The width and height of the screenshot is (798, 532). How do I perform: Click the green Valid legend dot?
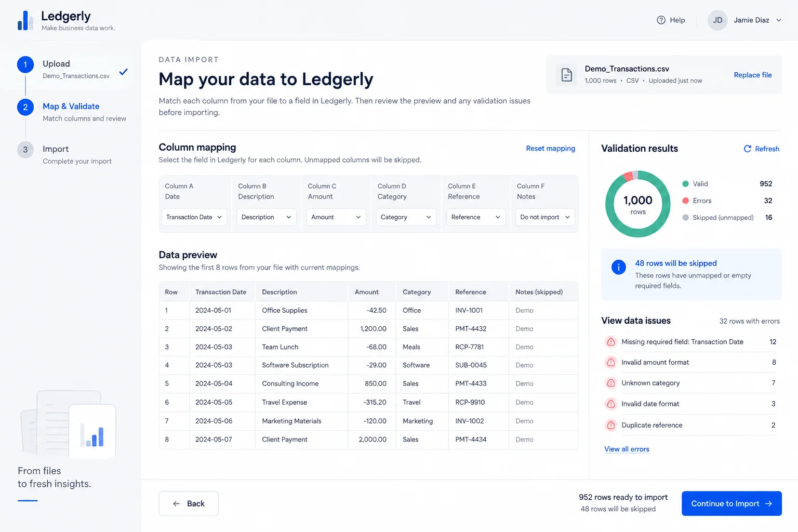click(x=685, y=184)
